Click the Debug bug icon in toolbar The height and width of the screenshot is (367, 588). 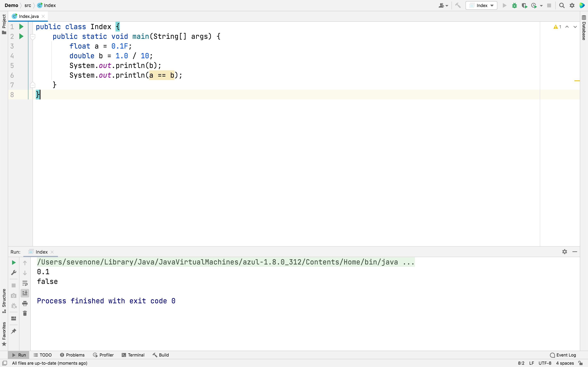(x=514, y=6)
